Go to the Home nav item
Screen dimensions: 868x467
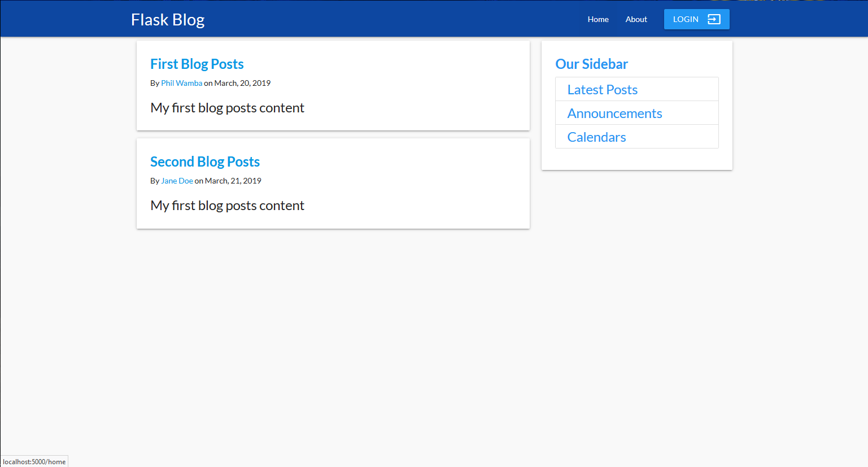(x=598, y=19)
